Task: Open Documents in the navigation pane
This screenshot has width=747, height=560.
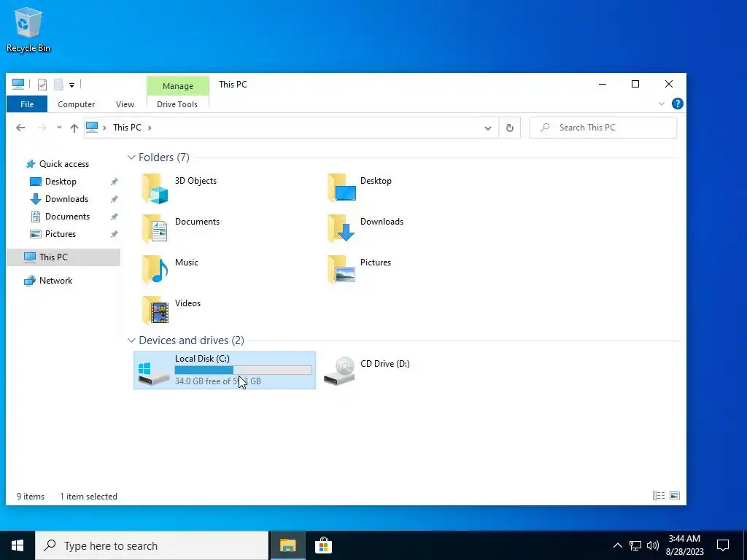Action: [67, 217]
